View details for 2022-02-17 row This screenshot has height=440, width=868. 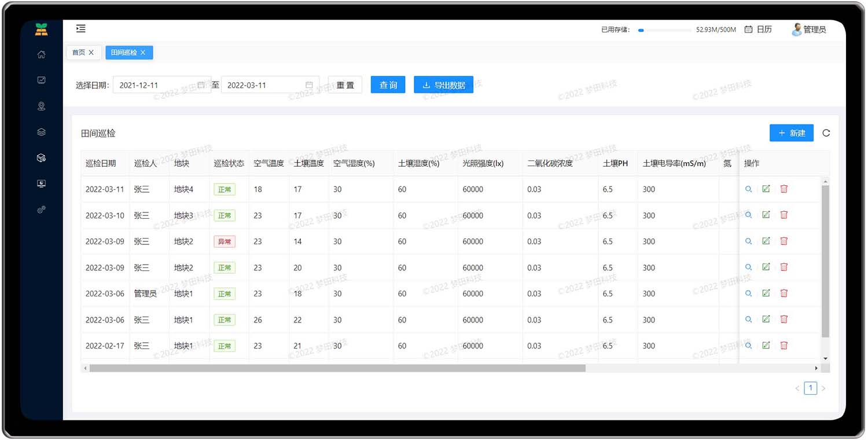pos(748,346)
